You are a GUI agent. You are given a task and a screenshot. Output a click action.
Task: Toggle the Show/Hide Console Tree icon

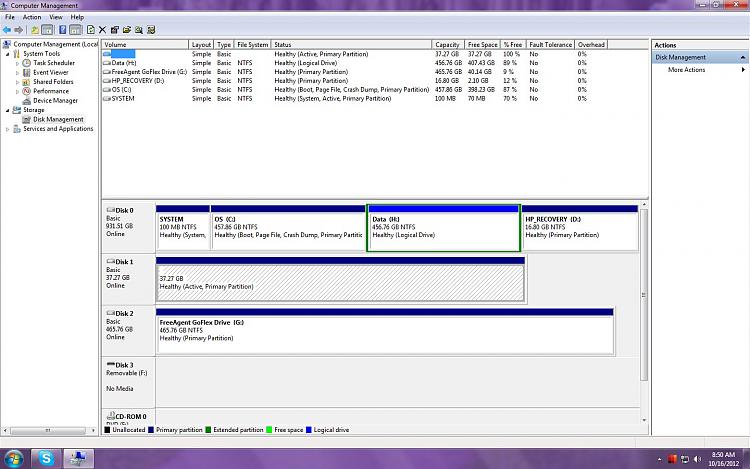[x=47, y=30]
